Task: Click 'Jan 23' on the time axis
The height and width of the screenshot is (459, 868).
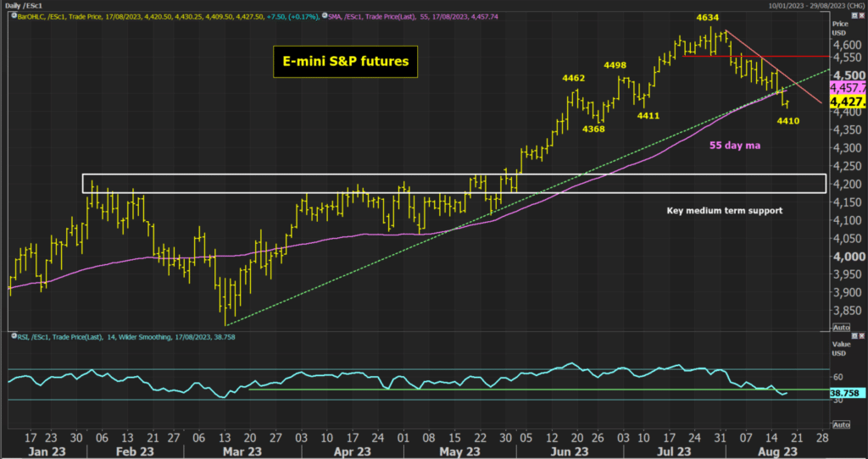Action: coord(47,452)
